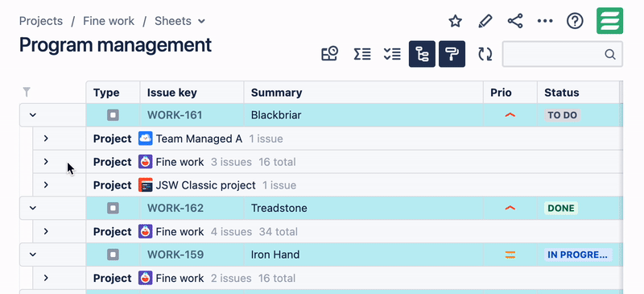Toggle the hierarchy structure button
This screenshot has height=294, width=644.
click(x=422, y=54)
